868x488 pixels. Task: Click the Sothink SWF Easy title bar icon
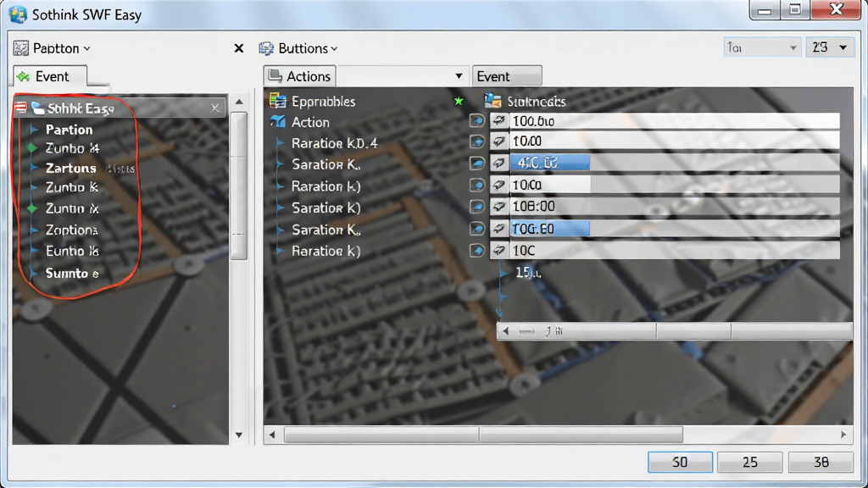[x=18, y=14]
